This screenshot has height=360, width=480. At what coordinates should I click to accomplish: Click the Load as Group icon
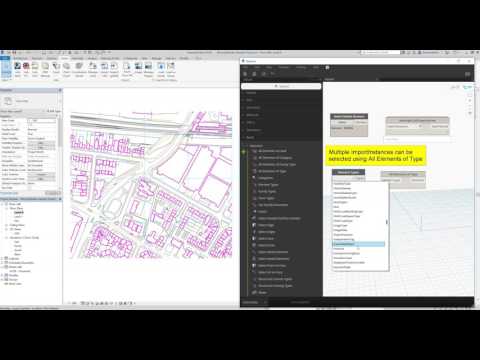point(171,69)
